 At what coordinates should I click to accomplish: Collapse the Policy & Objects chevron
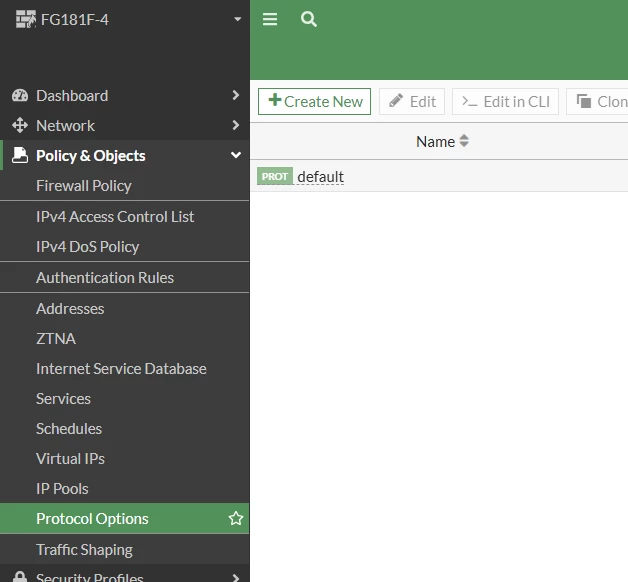point(236,155)
